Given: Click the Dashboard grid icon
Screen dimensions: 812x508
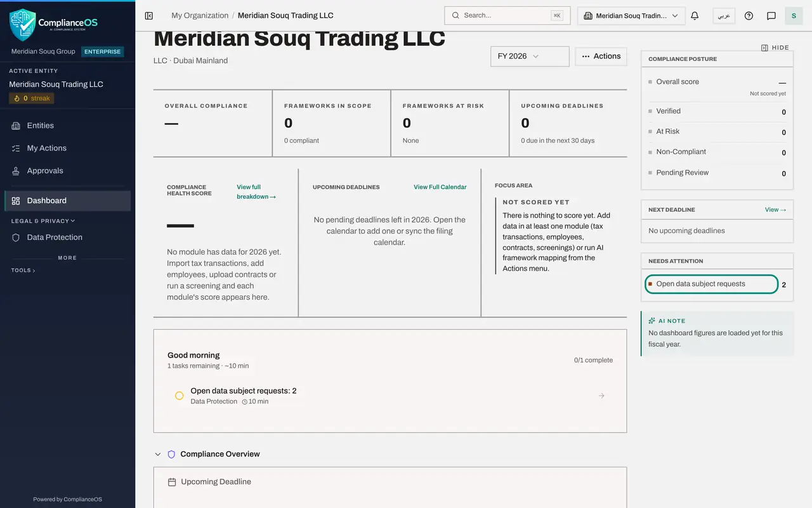Looking at the screenshot, I should [16, 201].
